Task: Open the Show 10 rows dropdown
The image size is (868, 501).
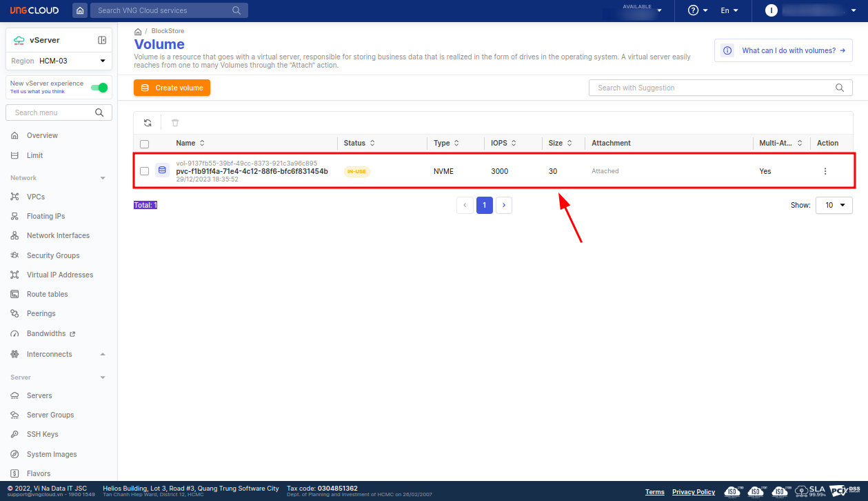Action: pos(834,206)
